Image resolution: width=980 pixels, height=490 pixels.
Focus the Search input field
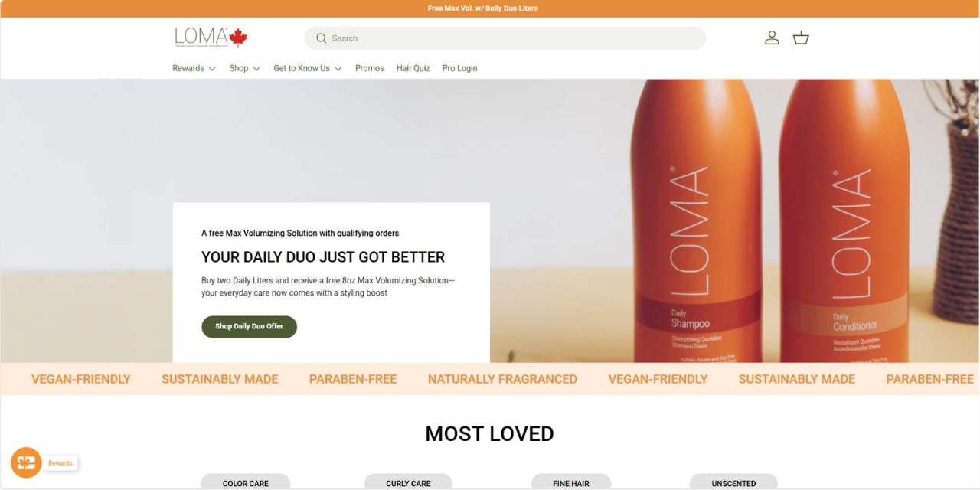(x=505, y=38)
